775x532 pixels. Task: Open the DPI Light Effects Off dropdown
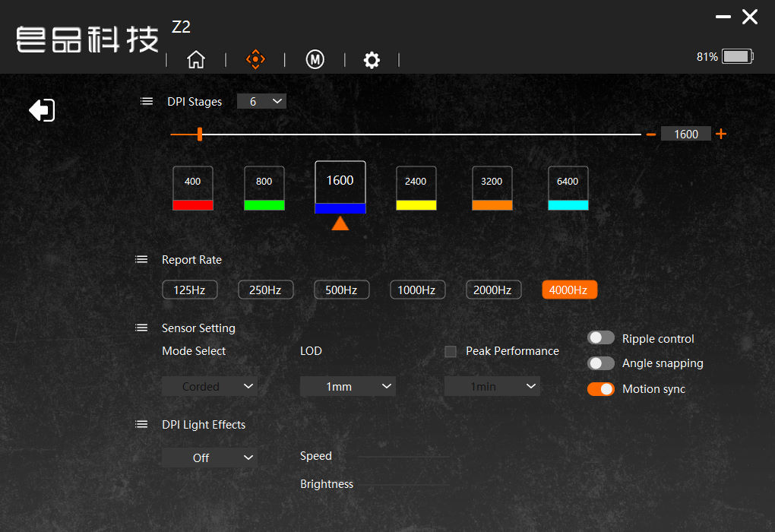210,458
